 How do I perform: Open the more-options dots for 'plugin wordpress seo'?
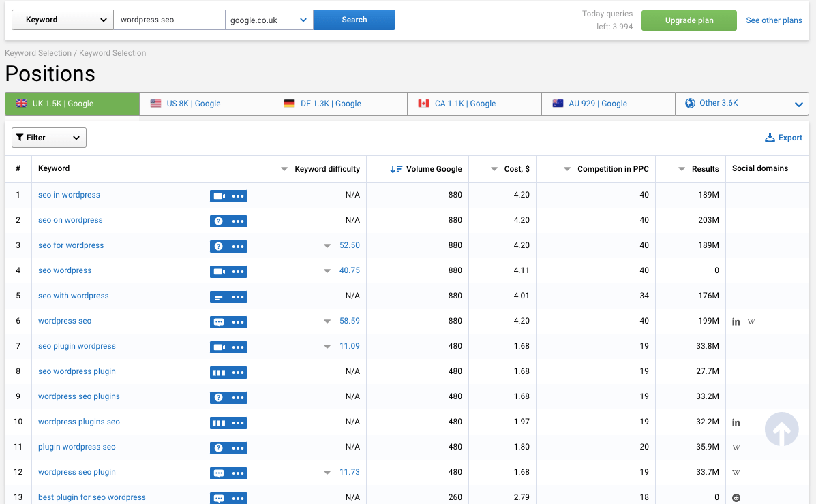pyautogui.click(x=238, y=448)
